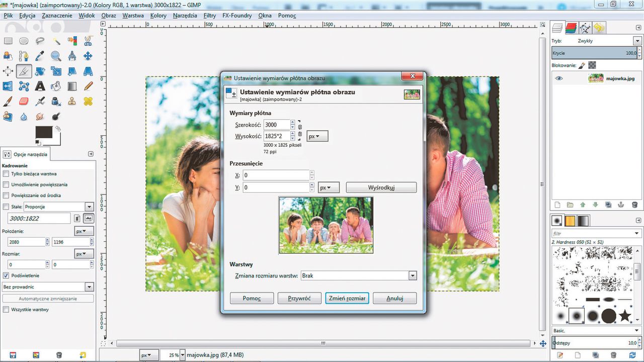This screenshot has height=362, width=644.
Task: Select the Select by Color tool
Action: pyautogui.click(x=72, y=41)
